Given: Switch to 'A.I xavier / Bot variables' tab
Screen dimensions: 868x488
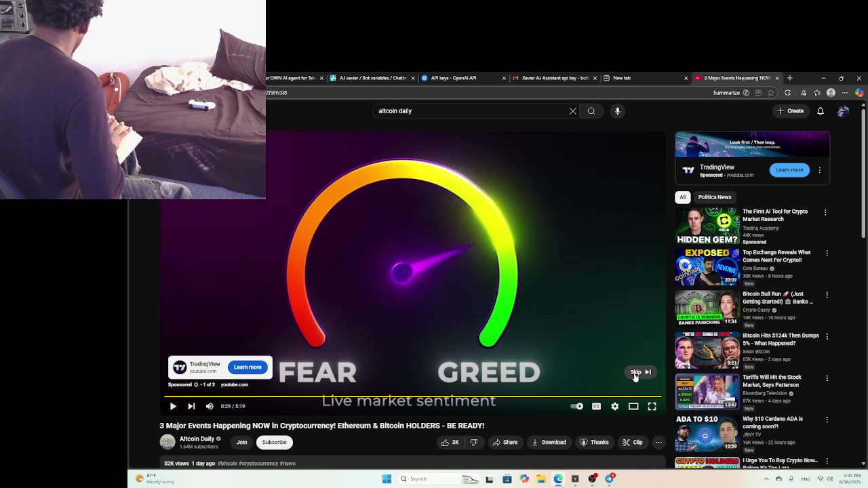Looking at the screenshot, I should pos(372,78).
